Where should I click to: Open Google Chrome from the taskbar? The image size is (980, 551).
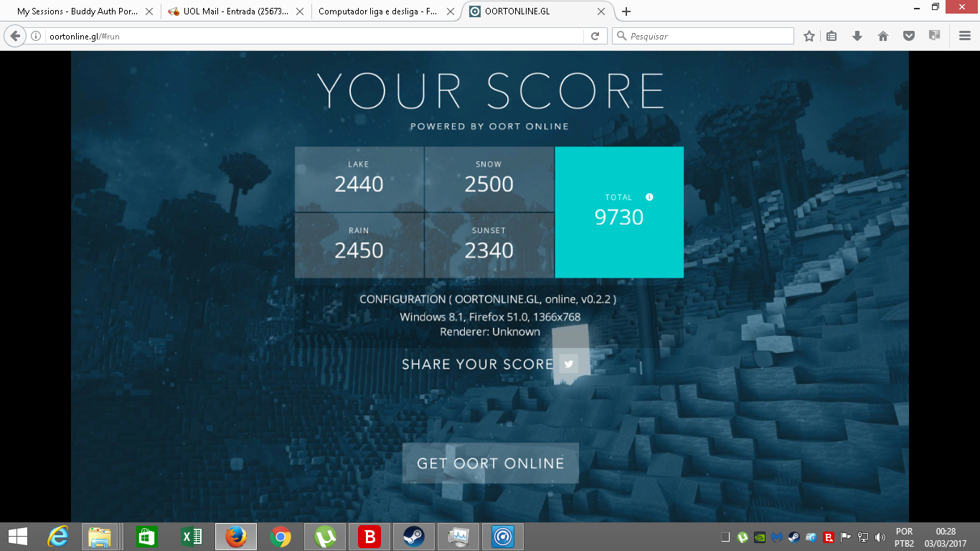point(281,537)
